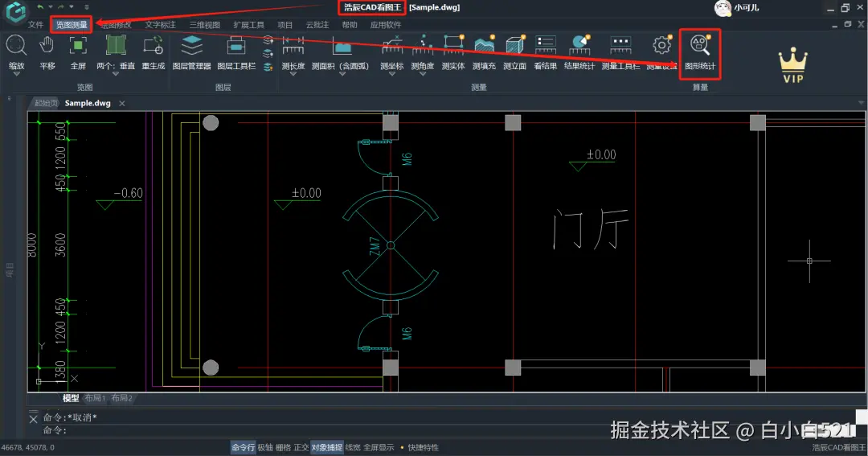868x456 pixels.
Task: Toggle 全屏显示 in status bar
Action: tap(379, 447)
